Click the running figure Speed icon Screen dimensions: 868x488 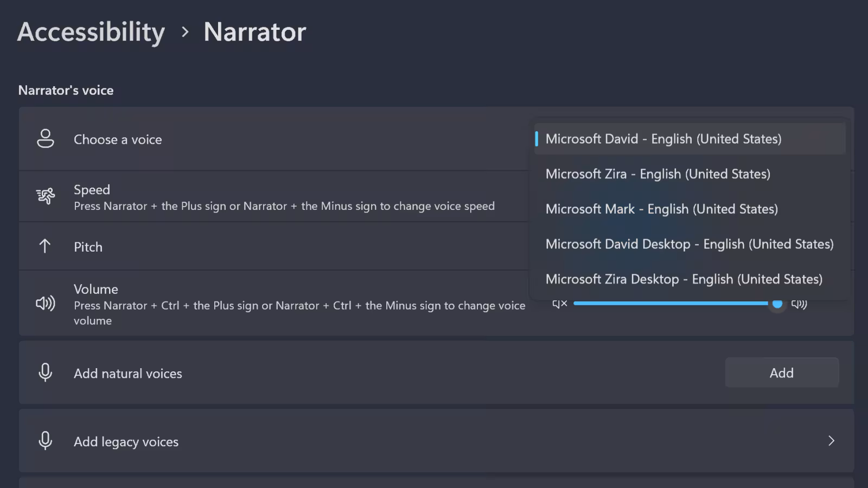[46, 196]
